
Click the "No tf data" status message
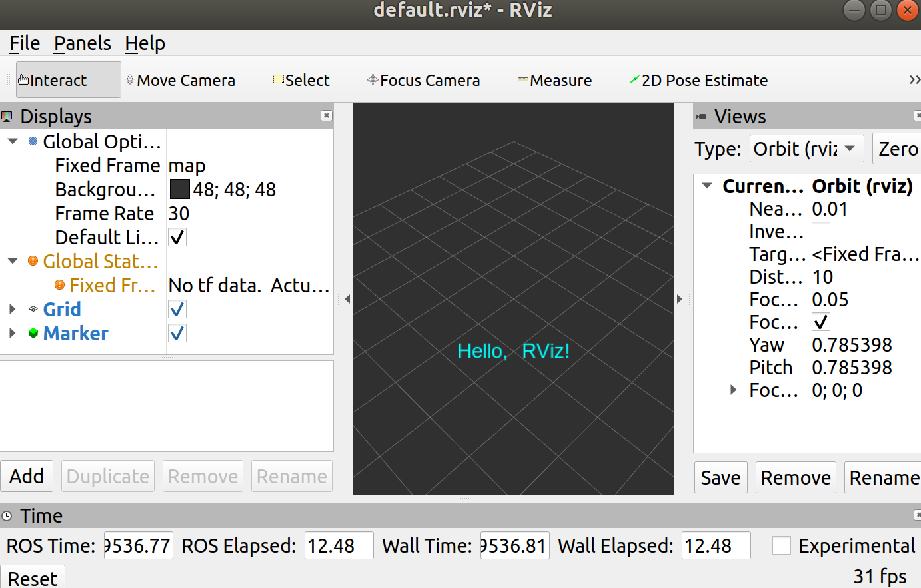tap(249, 285)
